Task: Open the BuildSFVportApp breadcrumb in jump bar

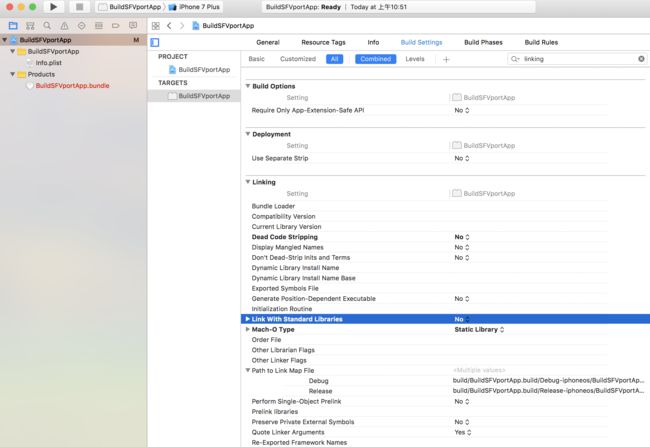Action: click(223, 26)
